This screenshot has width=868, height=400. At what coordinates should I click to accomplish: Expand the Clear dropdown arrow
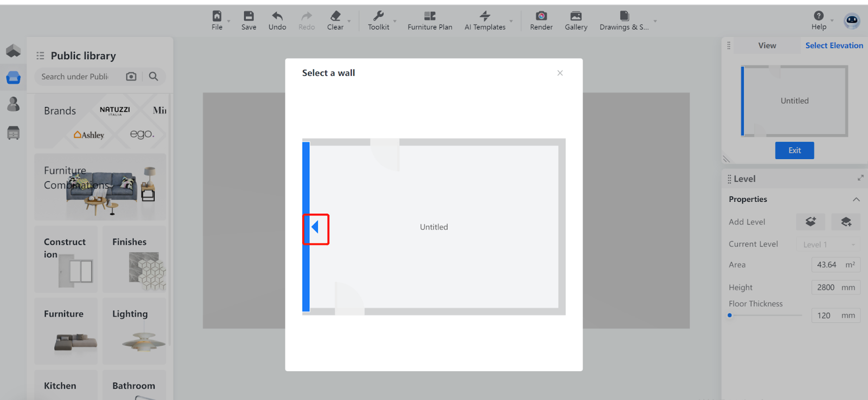pyautogui.click(x=349, y=21)
